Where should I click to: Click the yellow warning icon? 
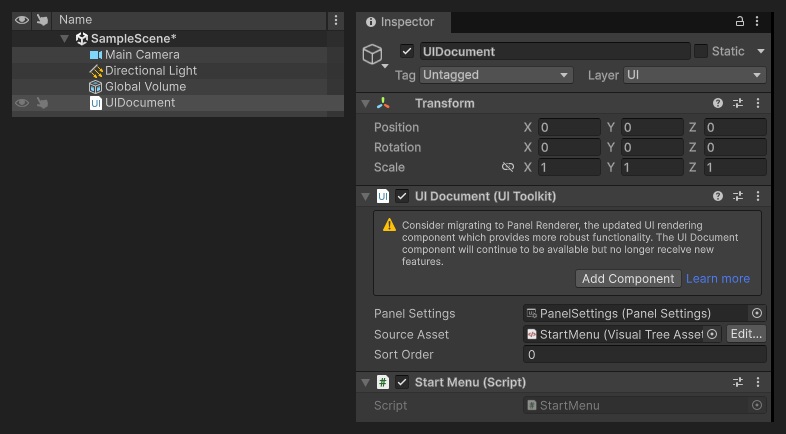389,225
